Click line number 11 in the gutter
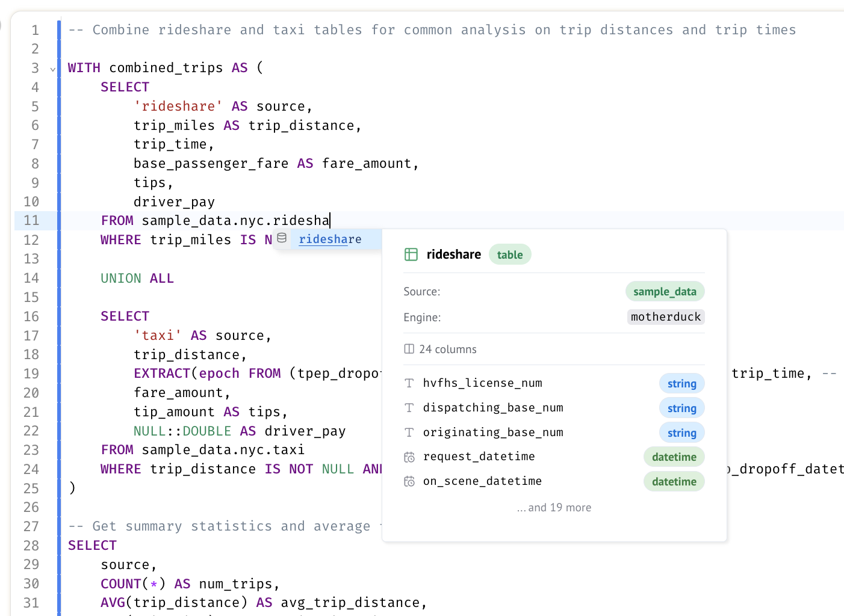The height and width of the screenshot is (616, 844). click(x=31, y=221)
